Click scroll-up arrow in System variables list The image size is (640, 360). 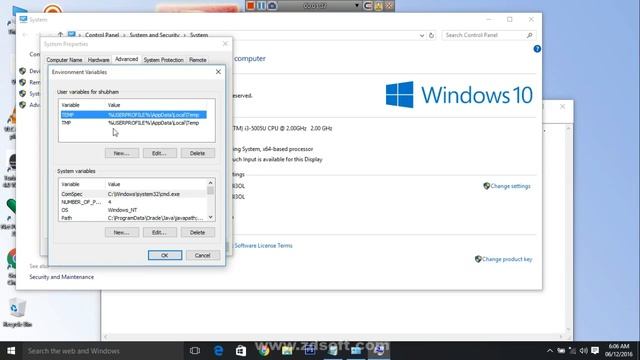[x=211, y=183]
